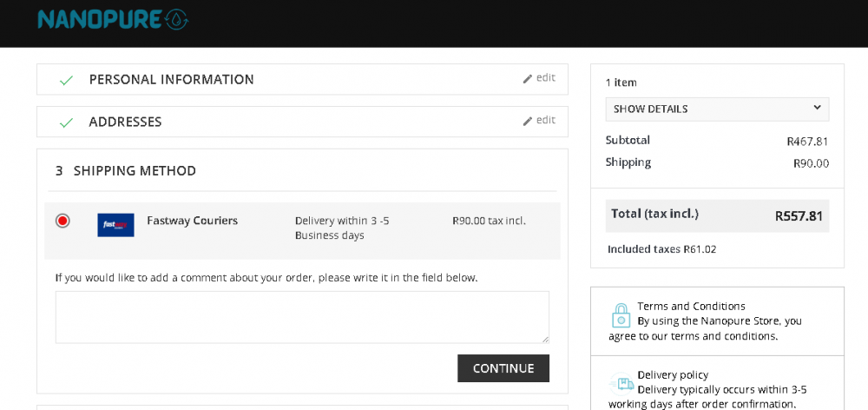Screen dimensions: 868x410
Task: Open the Terms and Conditions text
Action: pyautogui.click(x=691, y=307)
